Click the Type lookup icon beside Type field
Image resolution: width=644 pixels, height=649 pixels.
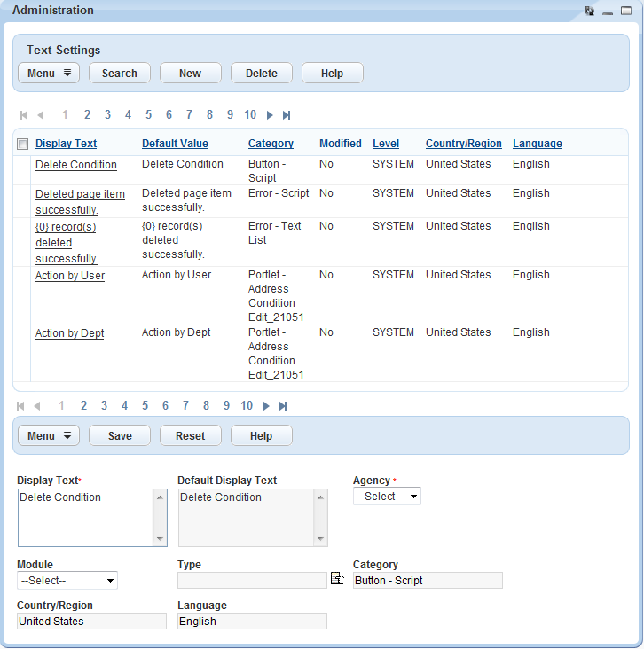[337, 579]
